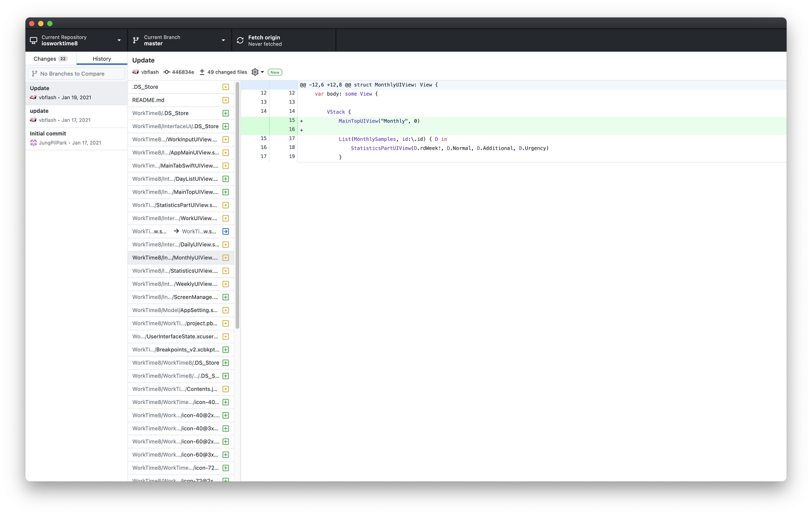Image resolution: width=812 pixels, height=515 pixels.
Task: Click the blue renamed-file status icon
Action: (226, 231)
